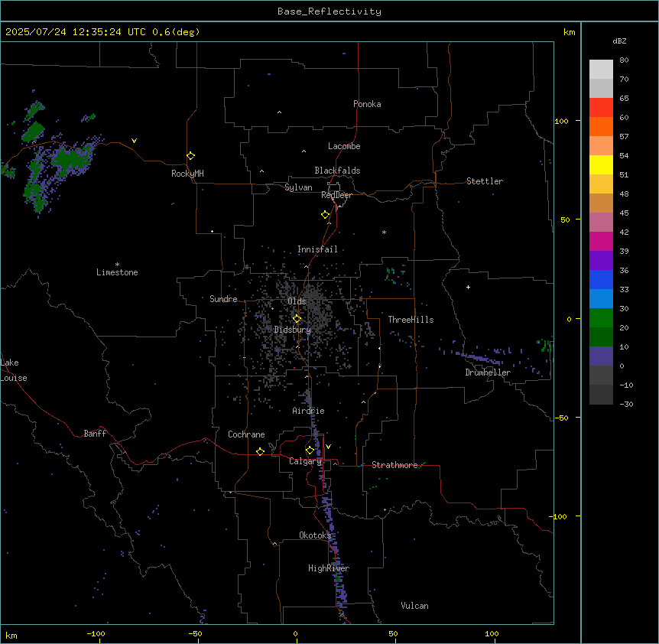659x644 pixels.
Task: Pick the light gray 70-80 dBZ swatch
Action: tap(601, 70)
